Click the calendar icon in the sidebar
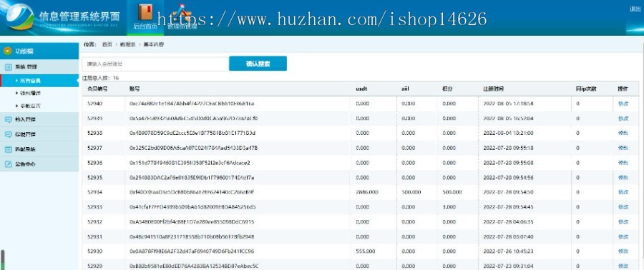 pyautogui.click(x=8, y=149)
